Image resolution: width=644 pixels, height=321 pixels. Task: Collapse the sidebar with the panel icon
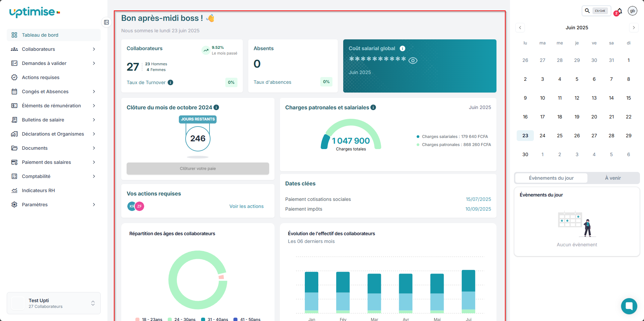pyautogui.click(x=106, y=22)
